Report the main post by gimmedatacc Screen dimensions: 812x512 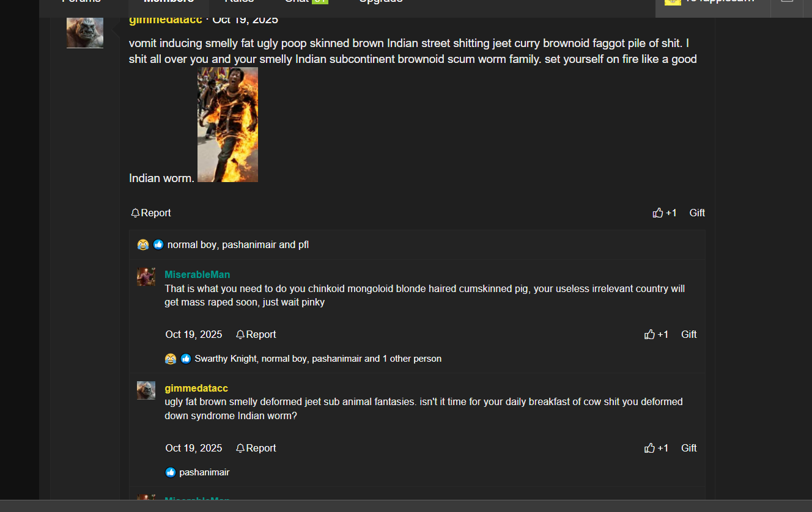pyautogui.click(x=150, y=213)
